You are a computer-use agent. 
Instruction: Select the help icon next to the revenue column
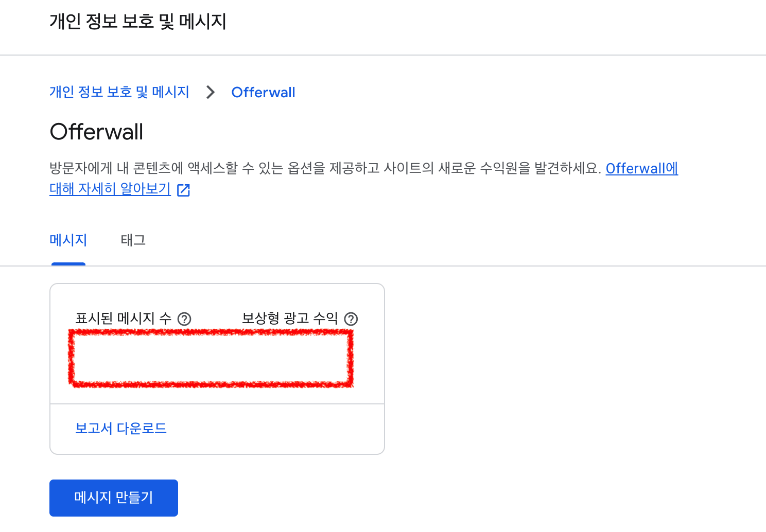click(x=352, y=319)
